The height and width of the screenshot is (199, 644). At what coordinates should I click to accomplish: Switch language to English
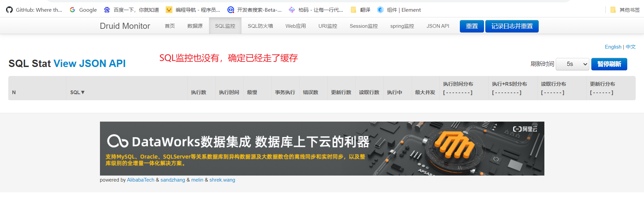tap(613, 47)
